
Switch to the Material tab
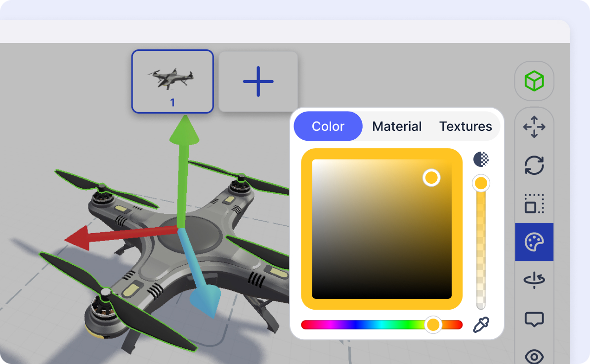coord(397,126)
